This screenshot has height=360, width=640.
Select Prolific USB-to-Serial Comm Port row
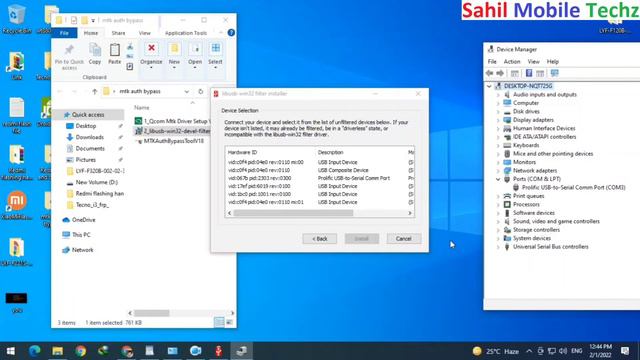tap(319, 178)
